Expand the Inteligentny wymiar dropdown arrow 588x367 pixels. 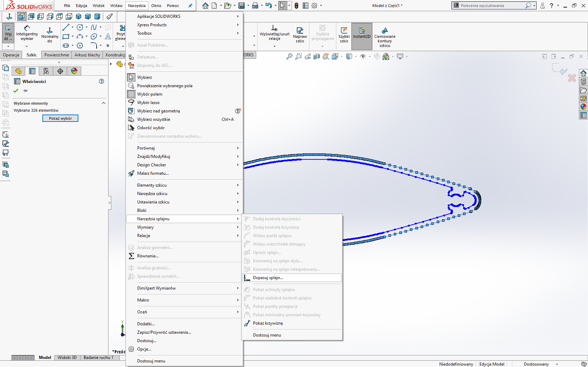[27, 46]
